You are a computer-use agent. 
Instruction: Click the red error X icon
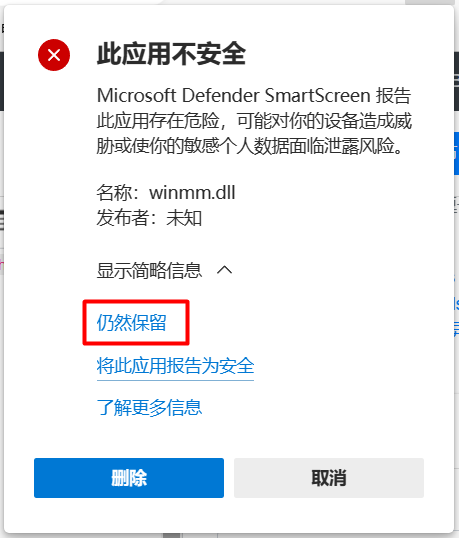point(54,55)
